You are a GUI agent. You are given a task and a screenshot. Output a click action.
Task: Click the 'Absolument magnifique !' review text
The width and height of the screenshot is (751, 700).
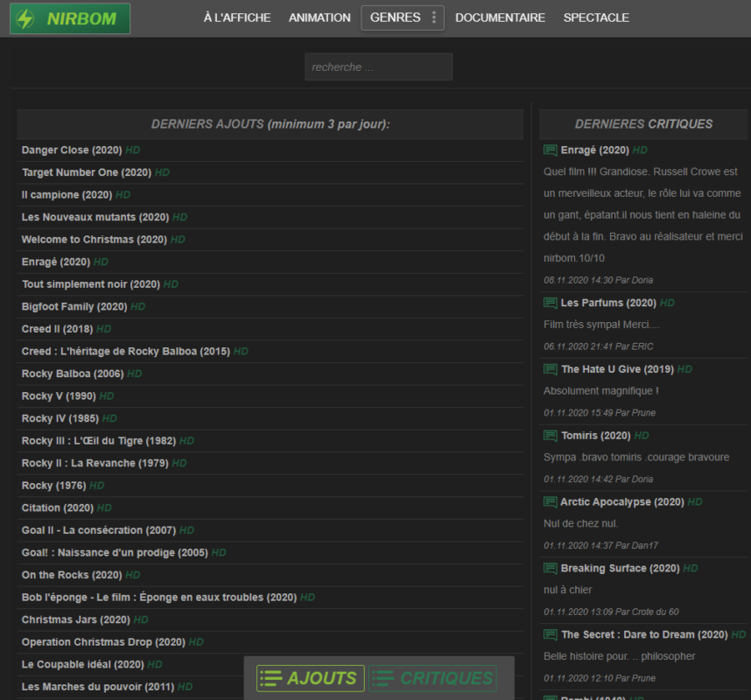[x=601, y=391]
